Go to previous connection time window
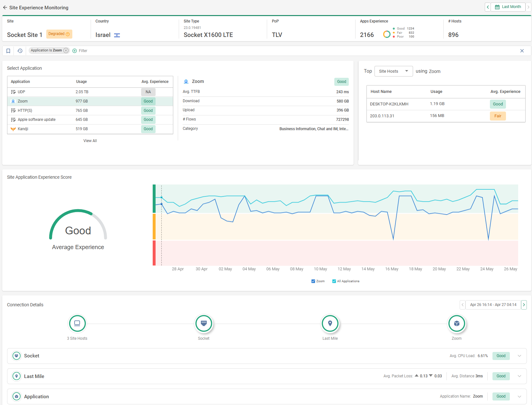This screenshot has width=532, height=405. tap(463, 305)
